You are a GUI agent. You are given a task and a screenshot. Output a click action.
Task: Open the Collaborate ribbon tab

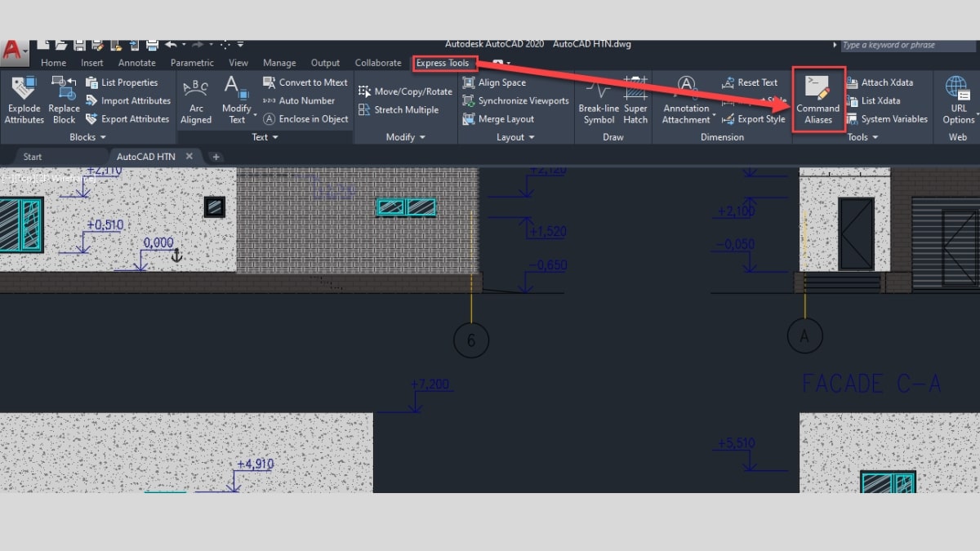(x=378, y=63)
